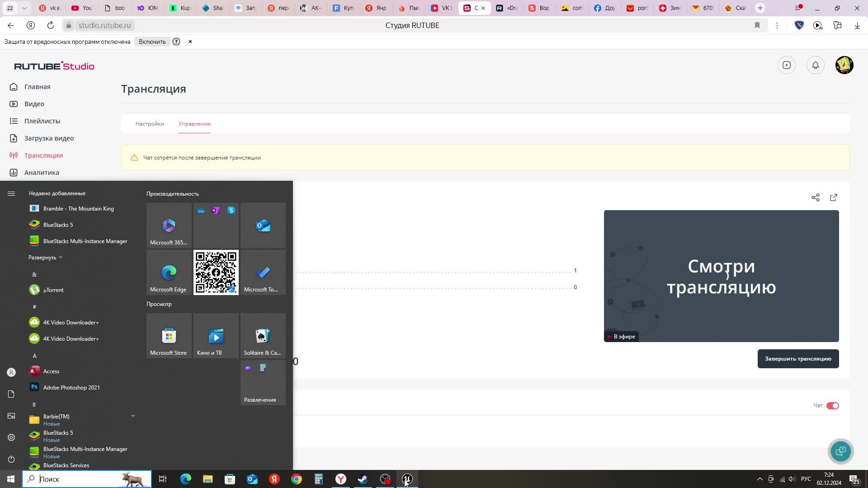Open the user profile avatar

coord(844,65)
